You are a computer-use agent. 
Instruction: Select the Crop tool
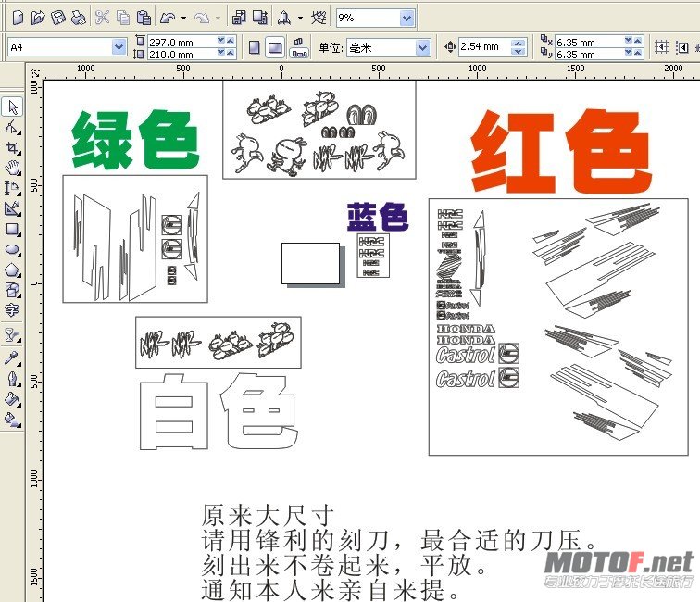[13, 148]
